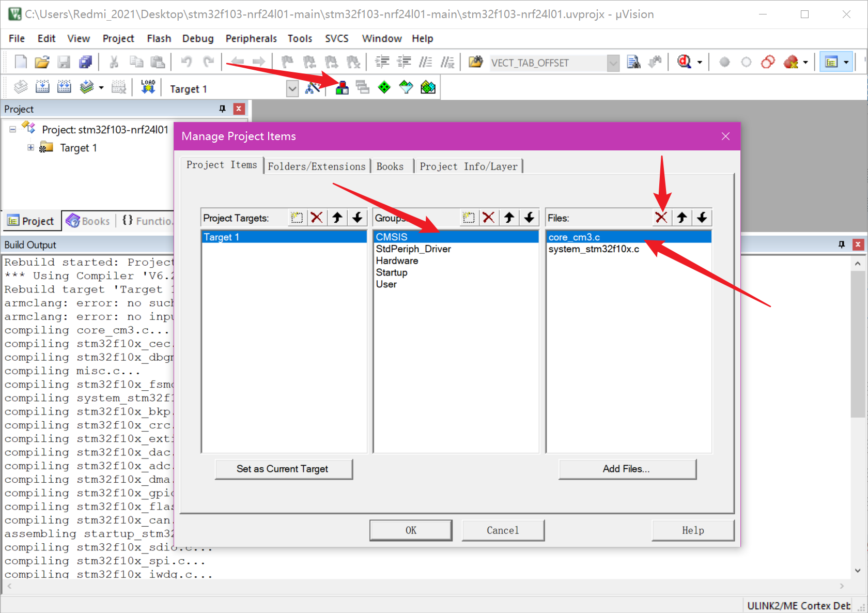Open the Flash menu
This screenshot has width=868, height=613.
pyautogui.click(x=159, y=38)
